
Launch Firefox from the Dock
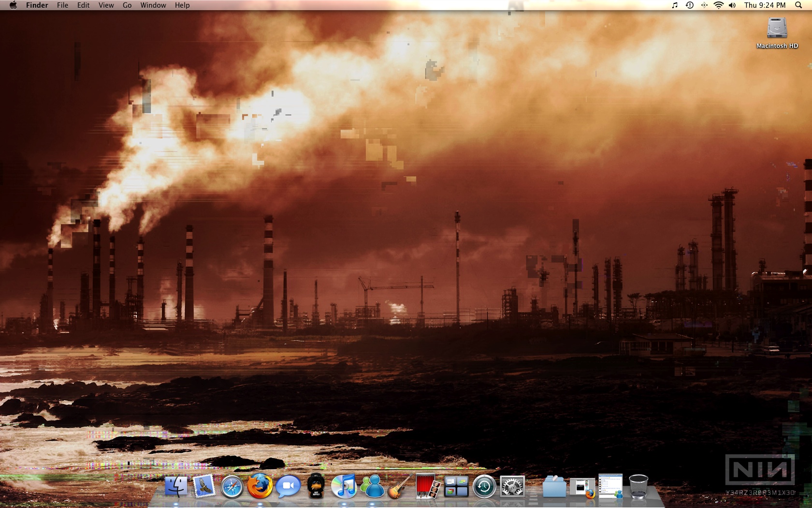click(260, 486)
